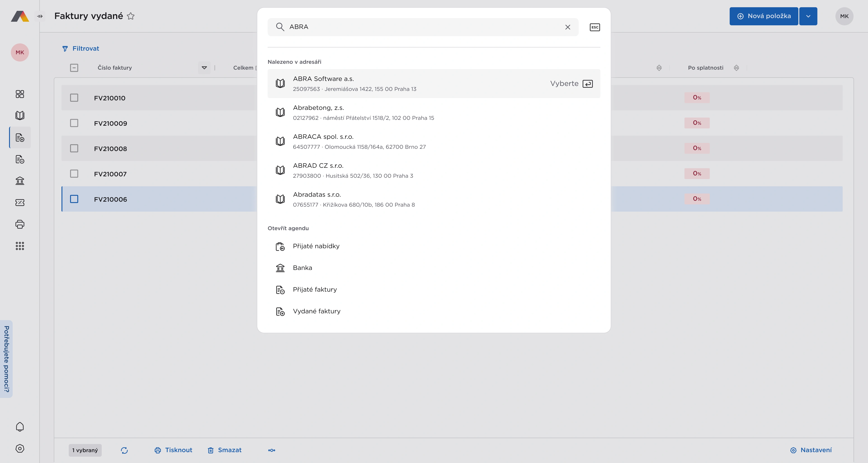Open notifications bell icon

point(20,427)
